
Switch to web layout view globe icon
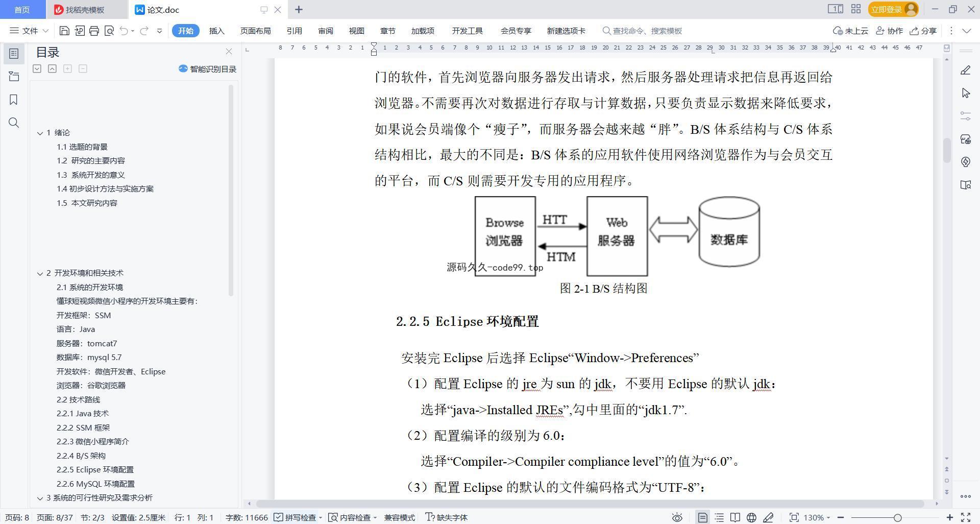tap(751, 517)
